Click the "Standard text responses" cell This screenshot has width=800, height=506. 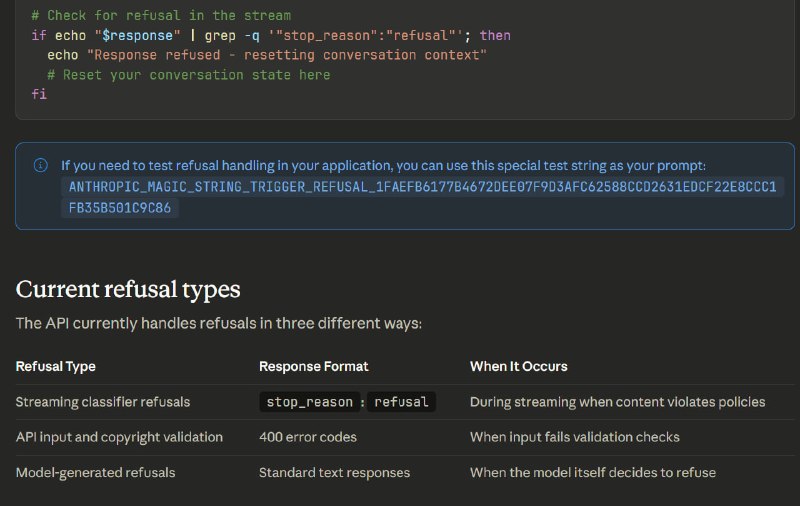pos(334,472)
